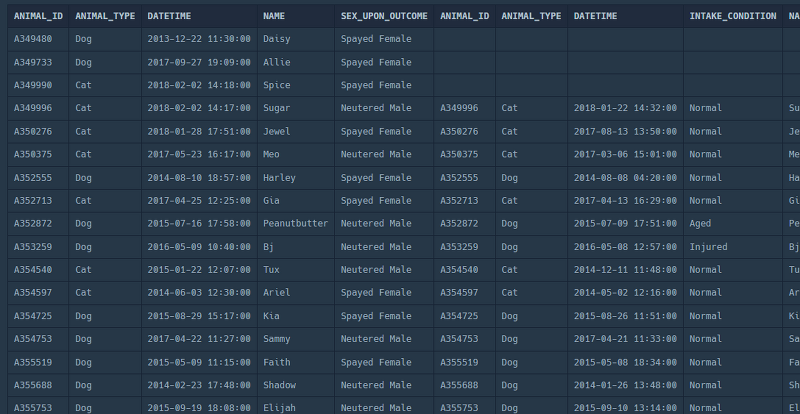Click datetime cell 2016-05-08 12:57:00
The width and height of the screenshot is (800, 414).
[x=625, y=246]
